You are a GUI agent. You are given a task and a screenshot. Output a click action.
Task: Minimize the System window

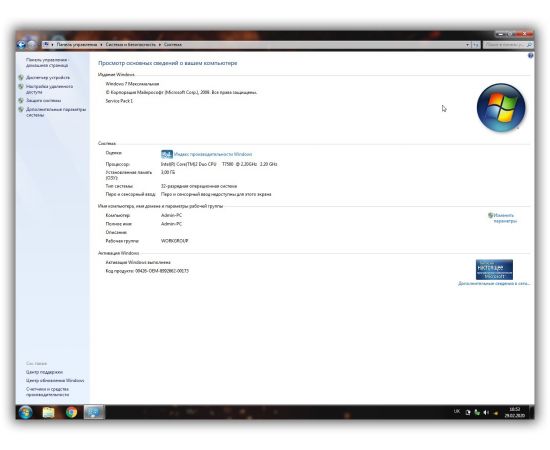[500, 34]
